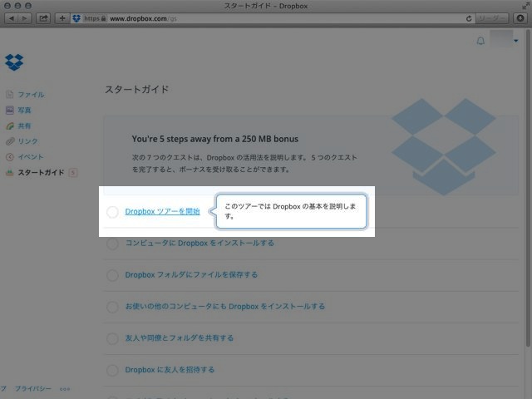Expand the account dropdown arrow
The width and height of the screenshot is (532, 399).
click(x=516, y=41)
